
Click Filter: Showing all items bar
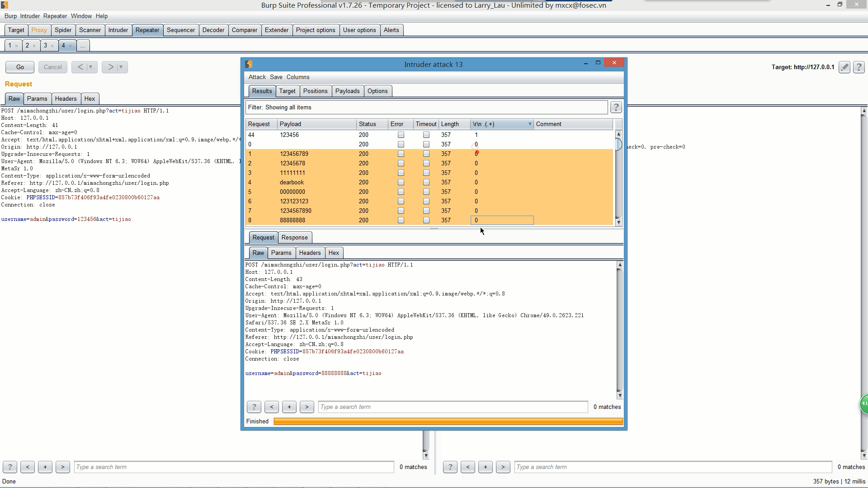click(x=426, y=107)
